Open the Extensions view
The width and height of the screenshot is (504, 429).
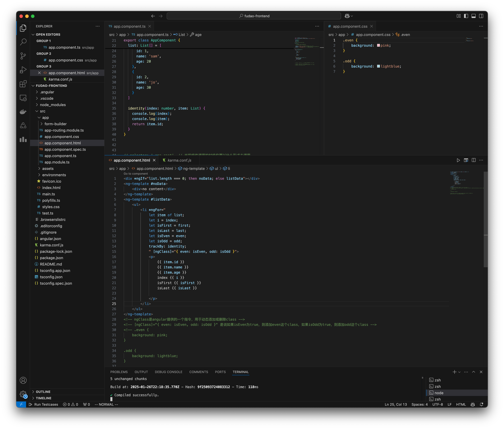pyautogui.click(x=23, y=84)
